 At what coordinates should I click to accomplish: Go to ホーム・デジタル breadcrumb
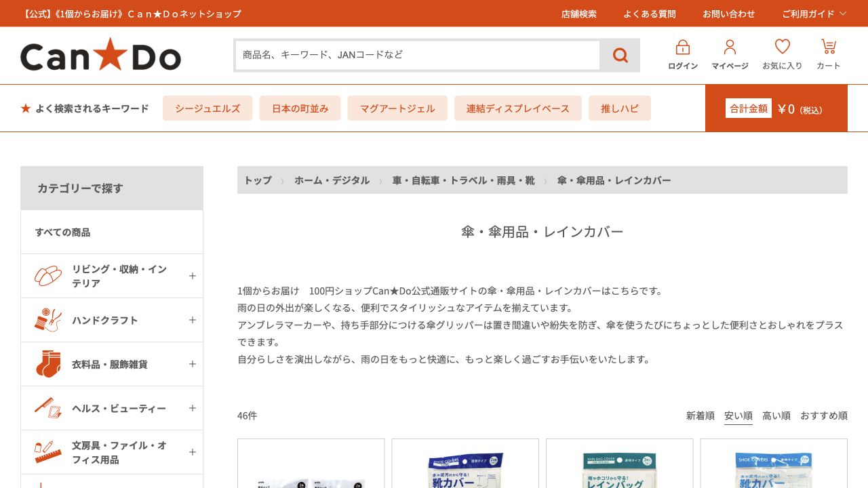click(x=332, y=180)
